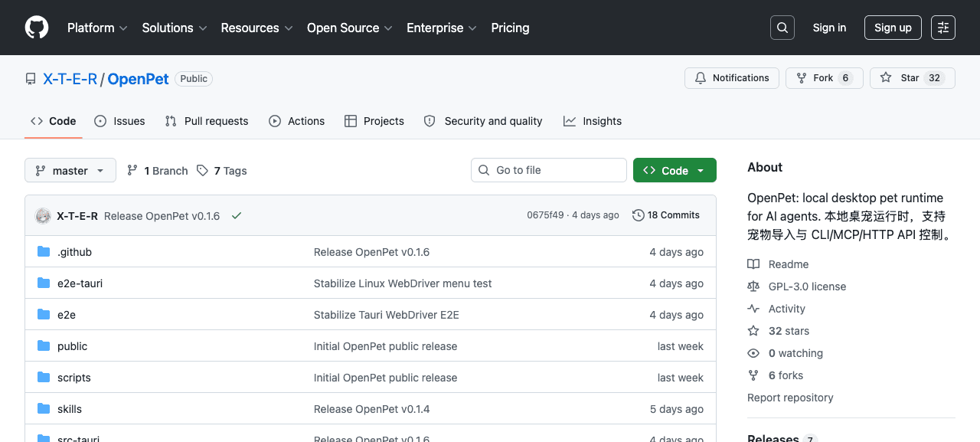Click the Star icon
This screenshot has width=980, height=442.
[886, 78]
